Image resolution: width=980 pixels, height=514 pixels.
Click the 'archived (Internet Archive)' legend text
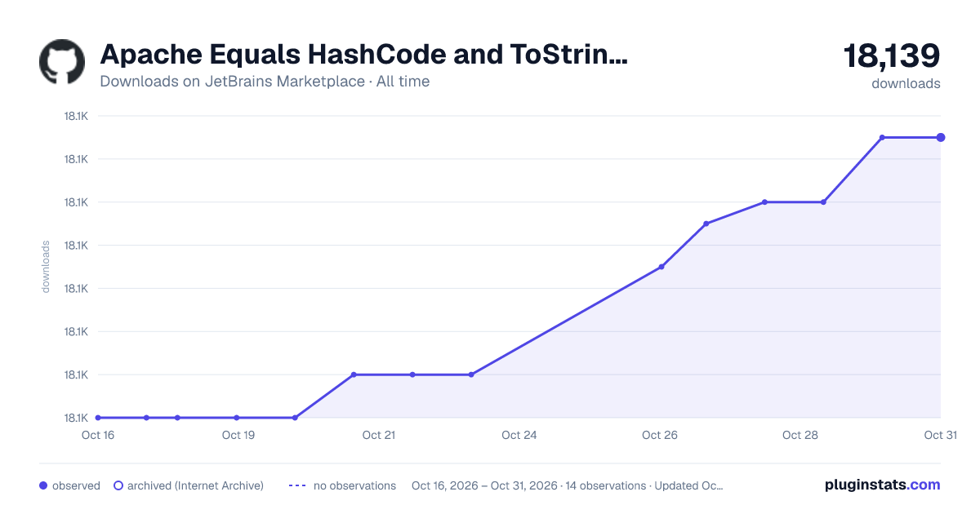click(195, 485)
